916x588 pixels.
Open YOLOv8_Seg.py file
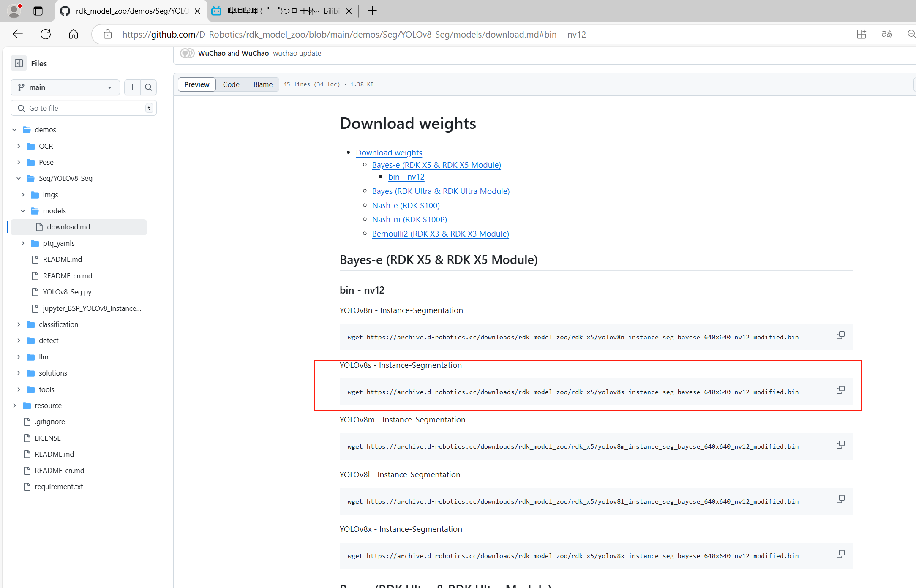[67, 292]
